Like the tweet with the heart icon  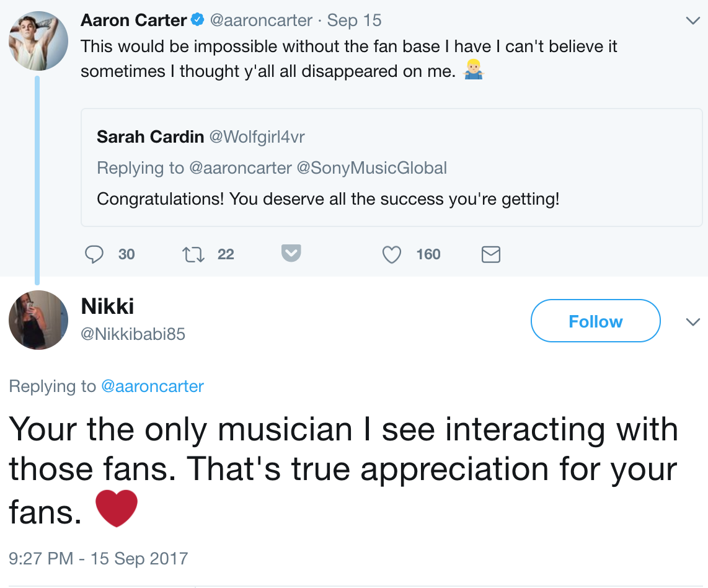pos(392,254)
